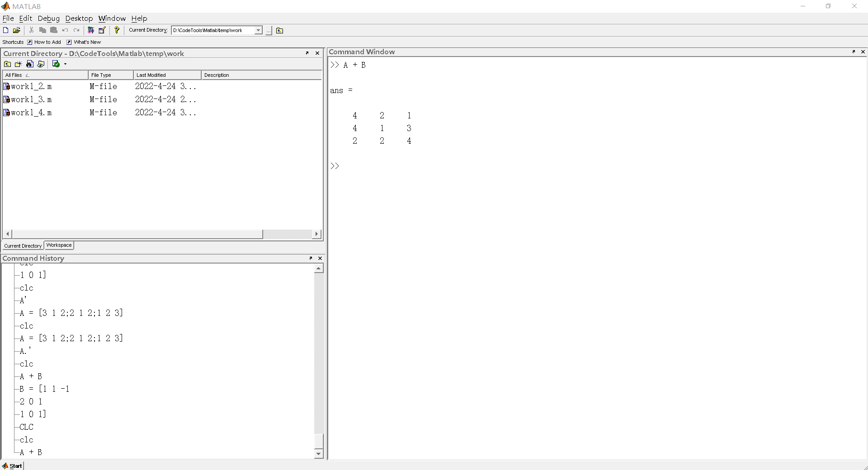The image size is (868, 470).
Task: Select A' entry in Command History
Action: 23,301
